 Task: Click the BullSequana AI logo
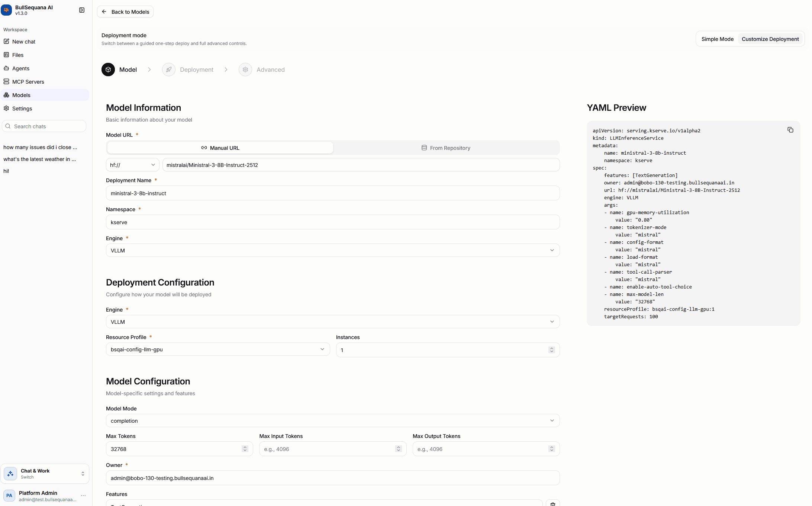click(6, 10)
